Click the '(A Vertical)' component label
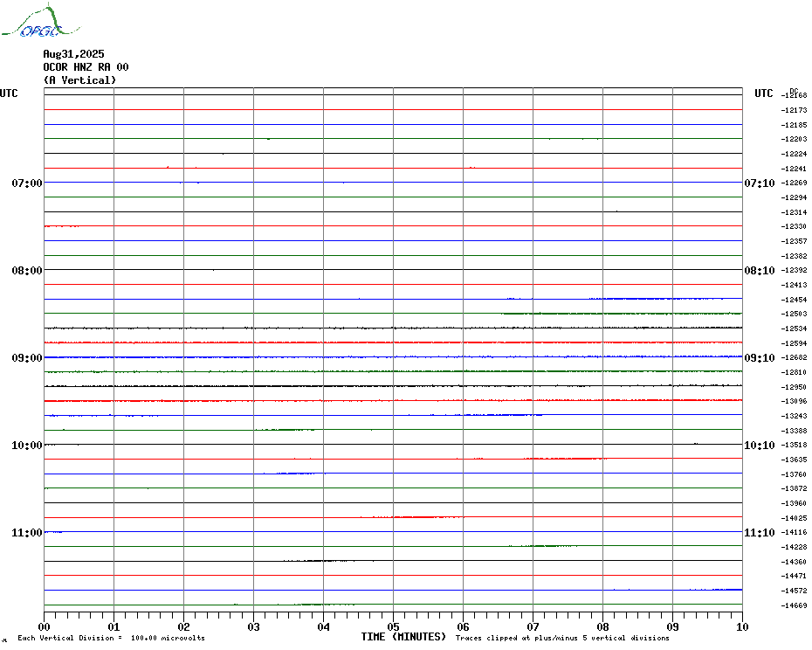This screenshot has width=812, height=650. pyautogui.click(x=79, y=80)
